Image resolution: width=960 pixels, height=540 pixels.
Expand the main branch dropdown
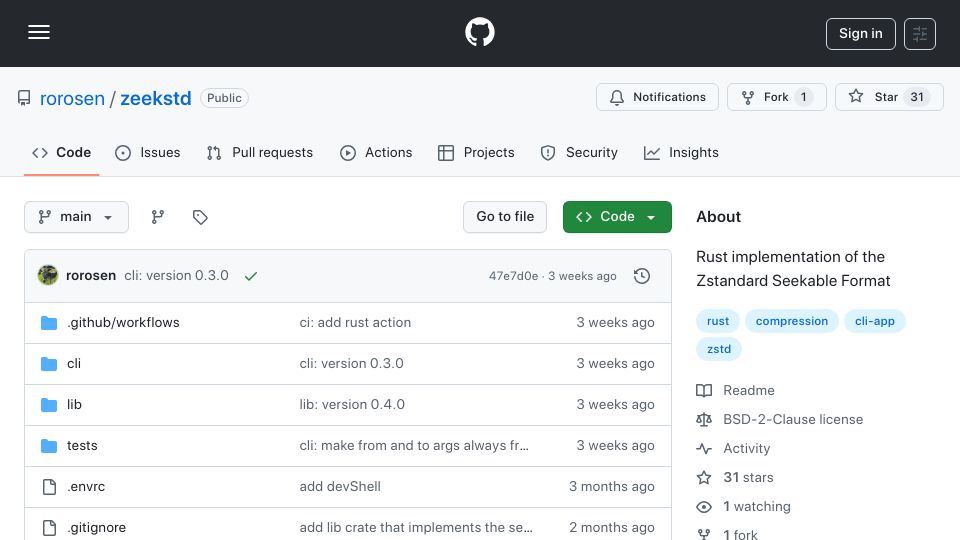coord(77,217)
